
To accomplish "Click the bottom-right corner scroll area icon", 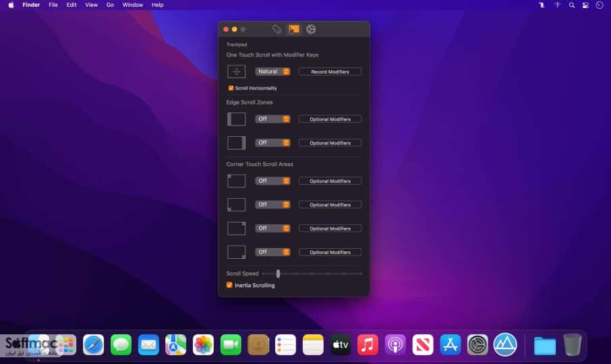I will 237,252.
